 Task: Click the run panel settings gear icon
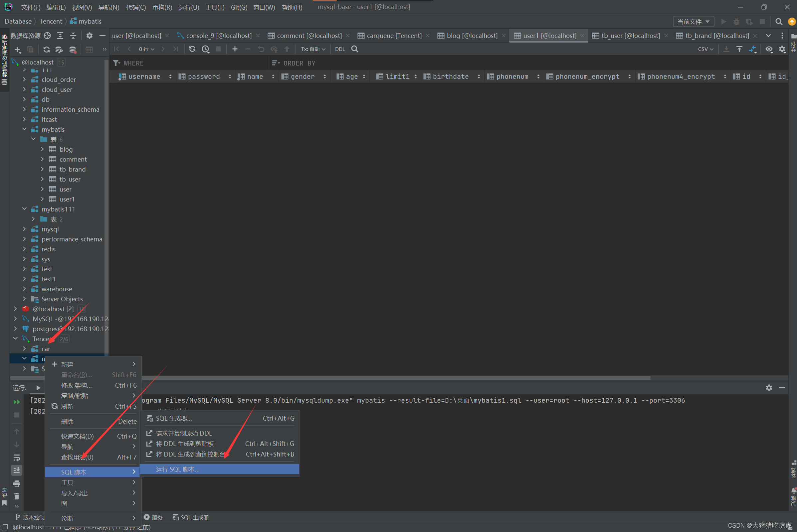tap(769, 388)
